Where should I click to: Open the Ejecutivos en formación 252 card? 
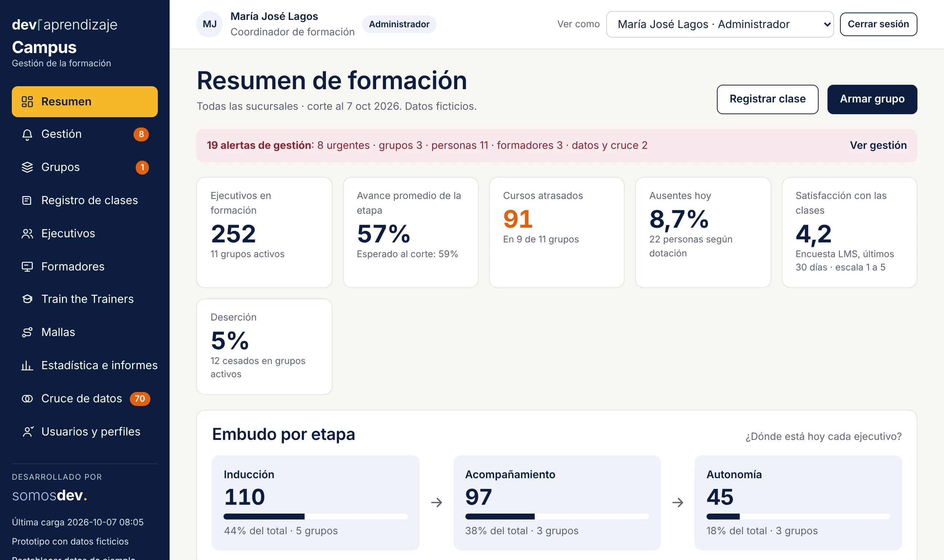click(264, 232)
